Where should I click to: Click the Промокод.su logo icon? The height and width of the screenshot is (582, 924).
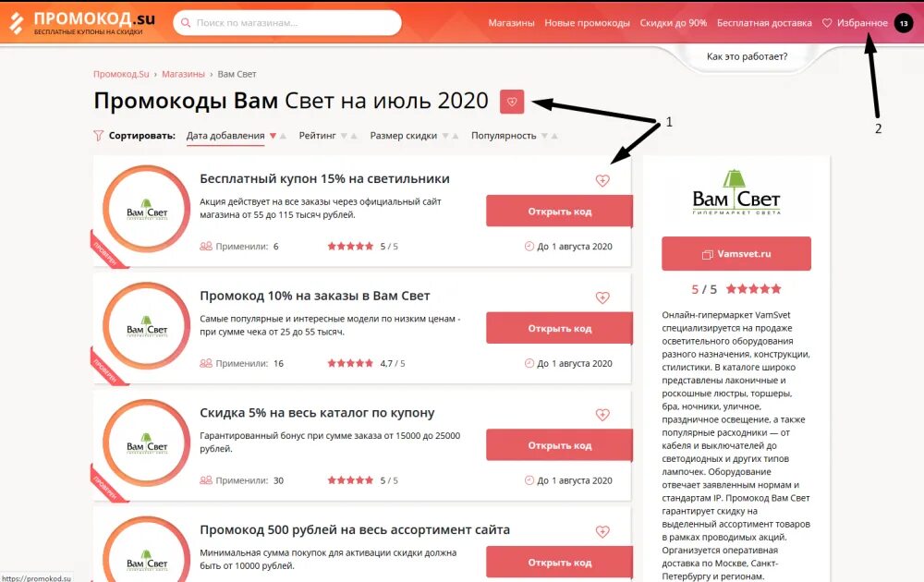[17, 23]
